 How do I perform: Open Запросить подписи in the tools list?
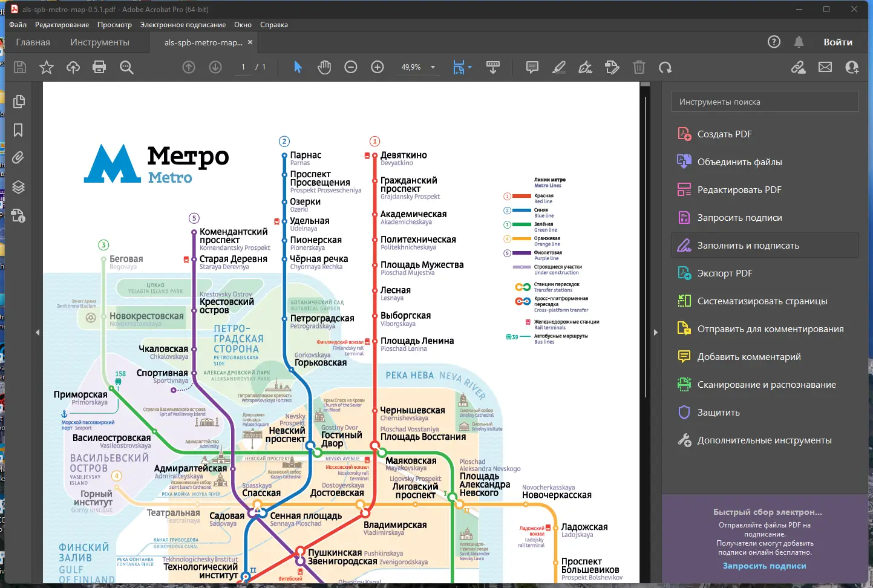(765, 218)
